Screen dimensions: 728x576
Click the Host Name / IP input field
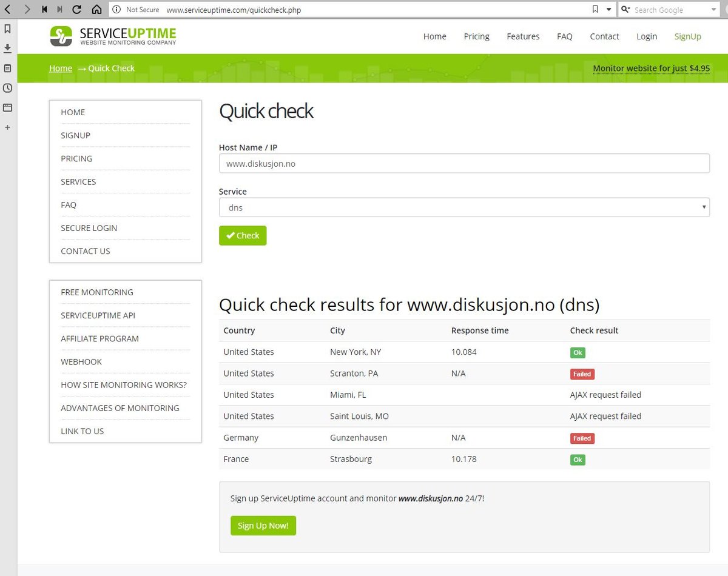coord(464,163)
